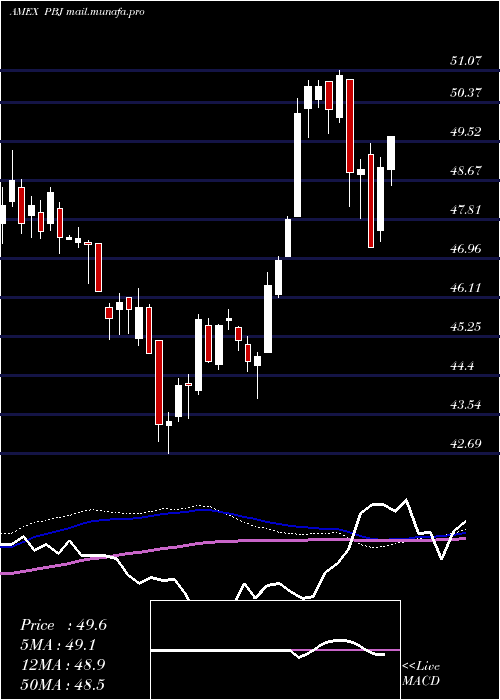Click the 50MA : 48.5 readout
This screenshot has height=700, width=500.
click(x=63, y=684)
